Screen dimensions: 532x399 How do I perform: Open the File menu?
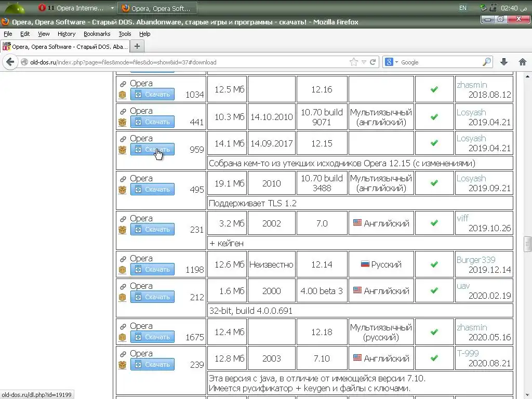(x=8, y=34)
